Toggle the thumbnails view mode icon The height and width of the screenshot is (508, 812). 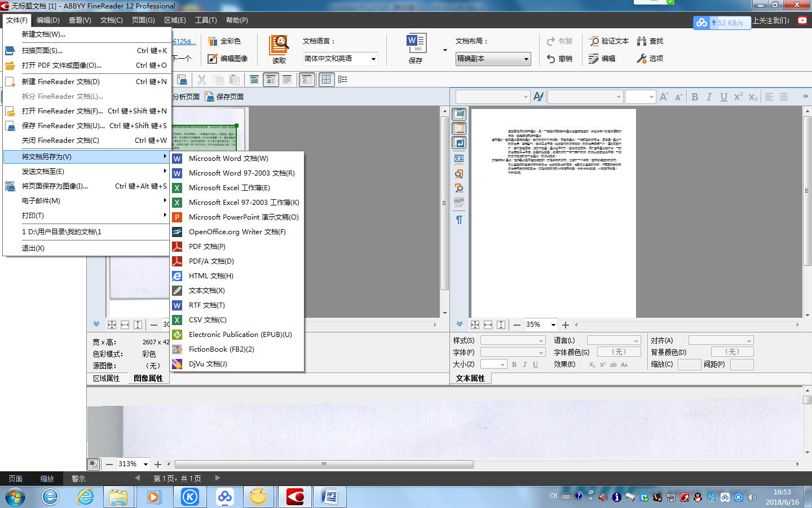point(326,80)
